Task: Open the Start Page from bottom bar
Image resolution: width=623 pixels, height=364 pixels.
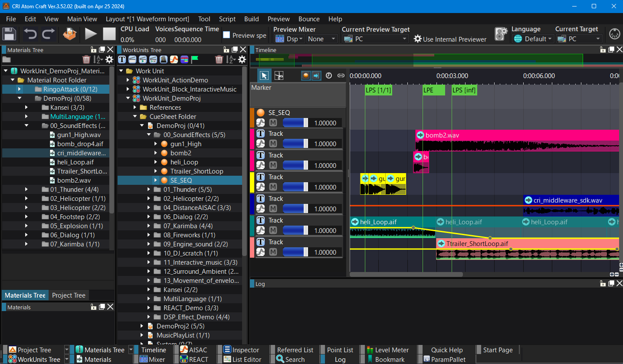Action: (x=498, y=350)
